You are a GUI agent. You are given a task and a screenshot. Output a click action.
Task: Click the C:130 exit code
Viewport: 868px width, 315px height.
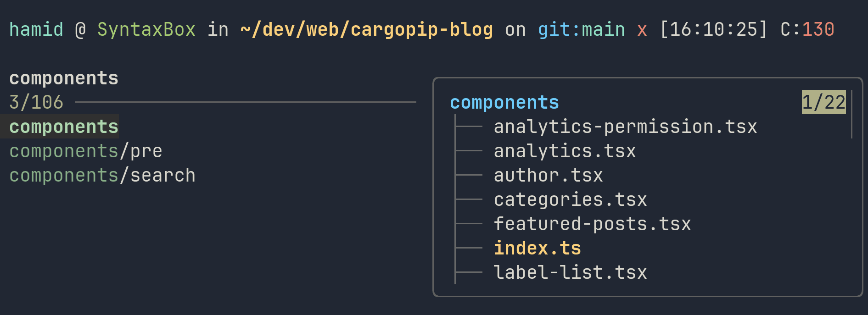(x=807, y=30)
